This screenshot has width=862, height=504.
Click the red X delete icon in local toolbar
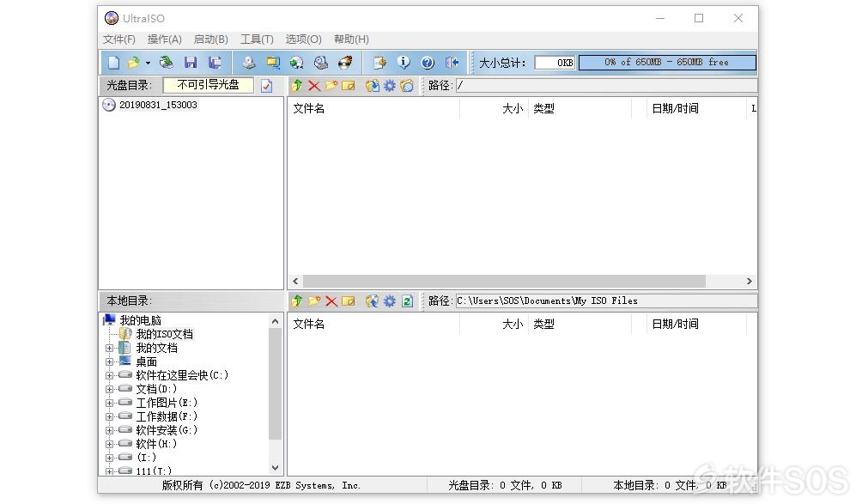click(x=331, y=301)
